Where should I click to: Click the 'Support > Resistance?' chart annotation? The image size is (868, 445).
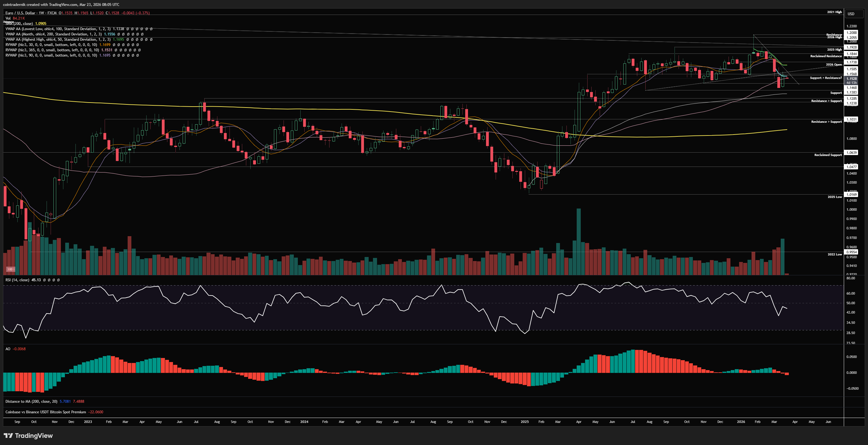(825, 78)
